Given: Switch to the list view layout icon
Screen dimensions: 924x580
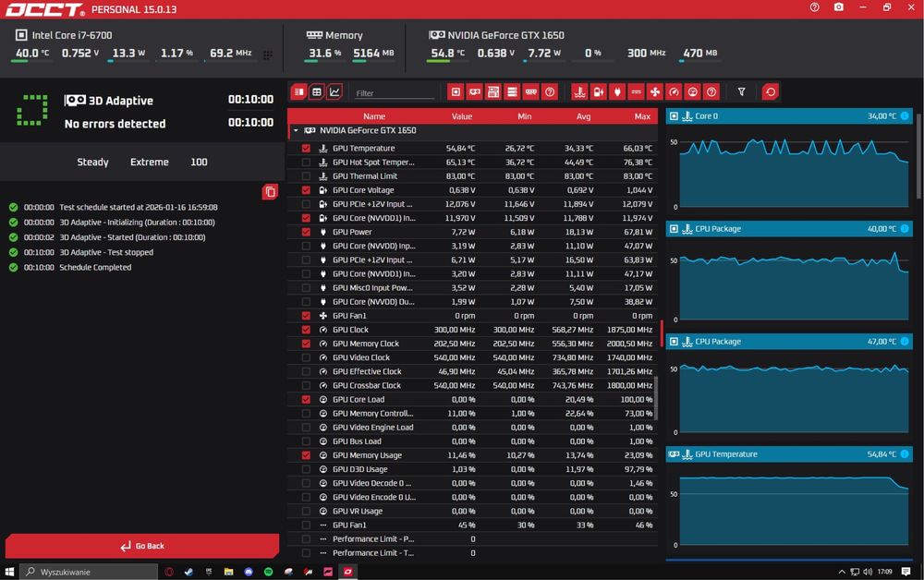Looking at the screenshot, I should [298, 91].
